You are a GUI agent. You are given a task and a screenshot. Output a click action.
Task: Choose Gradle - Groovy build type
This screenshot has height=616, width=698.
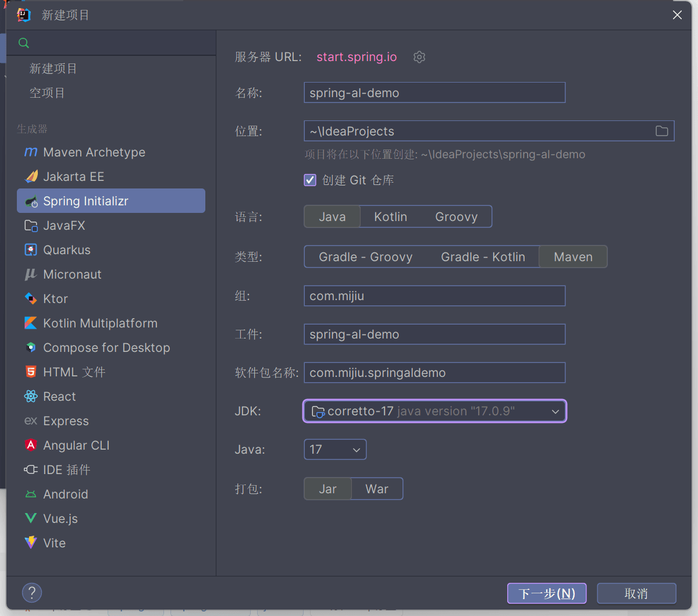click(x=366, y=257)
